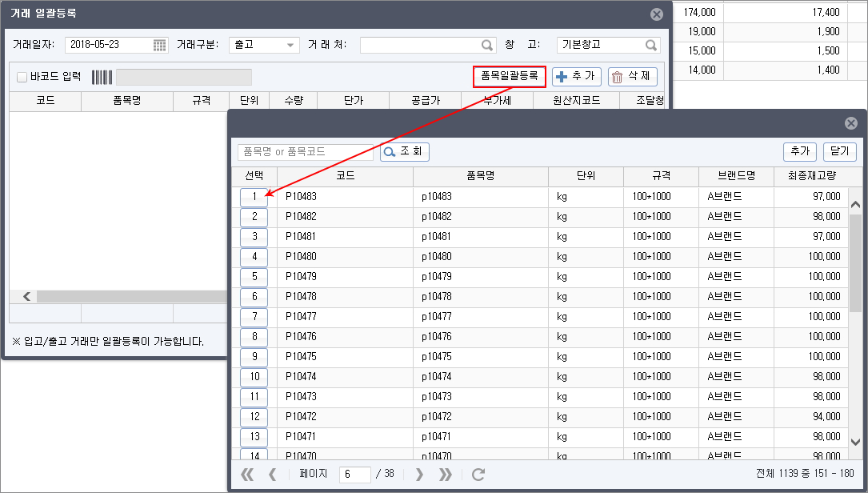Enable the 바코드 입력 checkbox
This screenshot has width=868, height=493.
click(22, 77)
